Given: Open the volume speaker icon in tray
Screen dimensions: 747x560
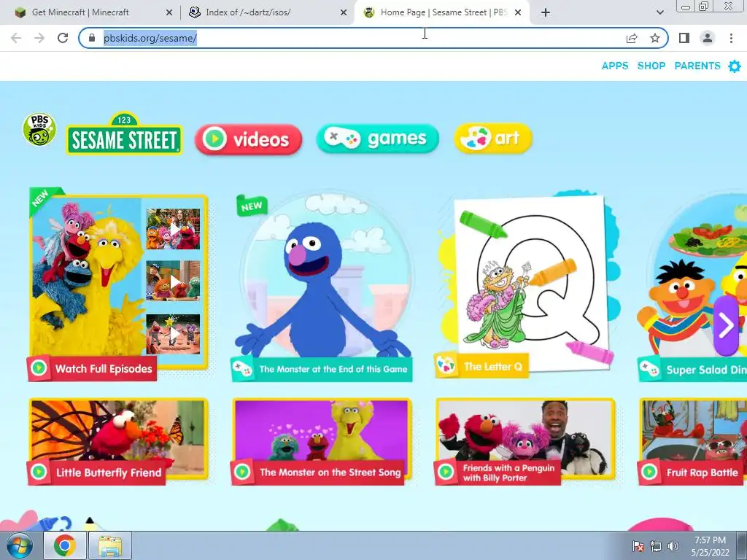Looking at the screenshot, I should (673, 546).
